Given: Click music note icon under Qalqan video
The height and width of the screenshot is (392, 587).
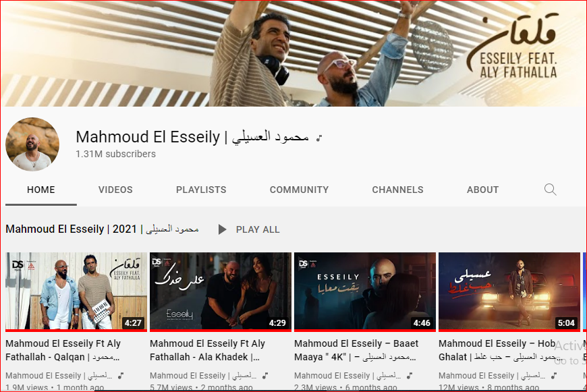Looking at the screenshot, I should pos(121,375).
